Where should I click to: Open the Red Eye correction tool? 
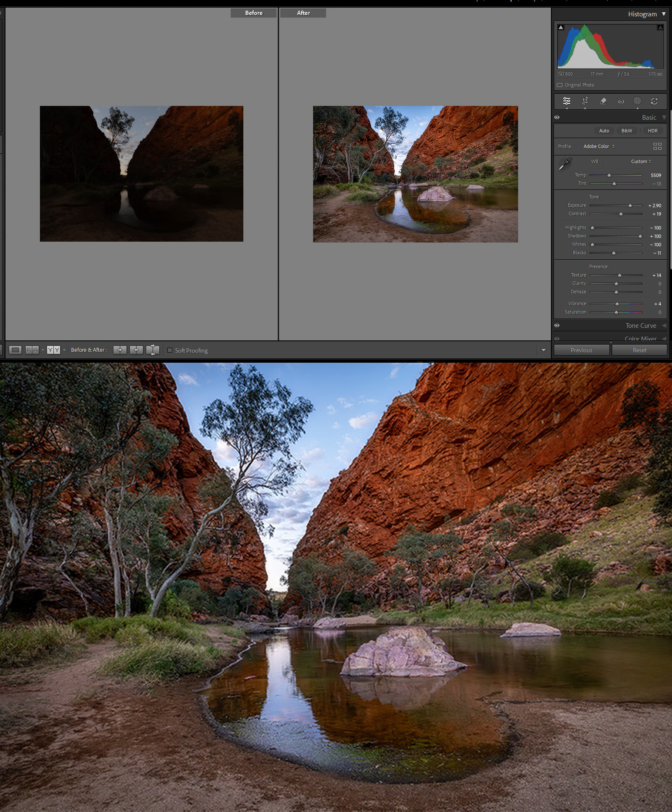[620, 101]
